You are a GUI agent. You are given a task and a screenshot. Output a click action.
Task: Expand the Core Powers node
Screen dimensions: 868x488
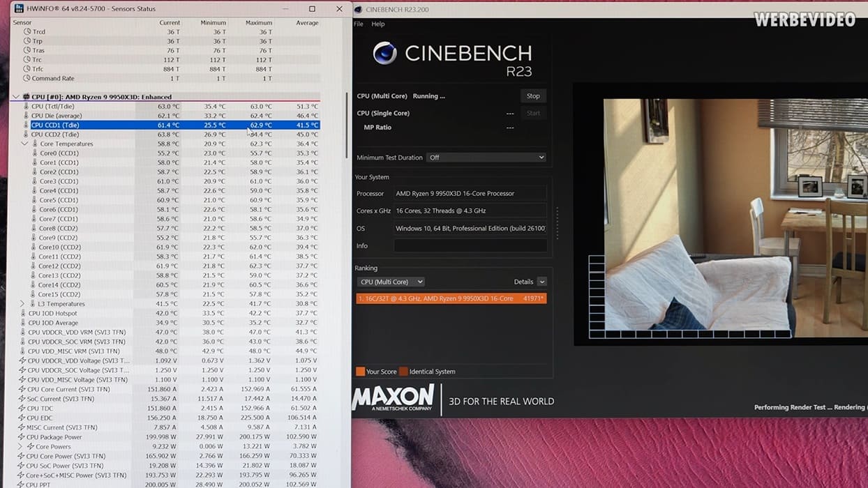(x=20, y=447)
